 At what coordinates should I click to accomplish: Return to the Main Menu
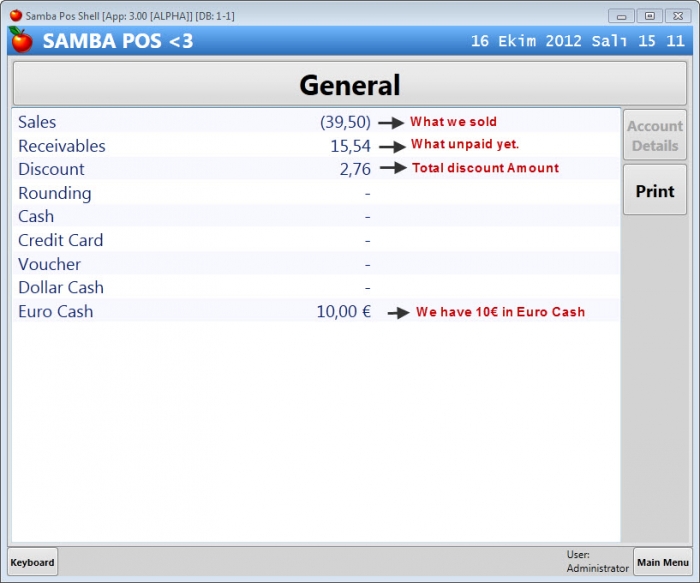pyautogui.click(x=662, y=562)
